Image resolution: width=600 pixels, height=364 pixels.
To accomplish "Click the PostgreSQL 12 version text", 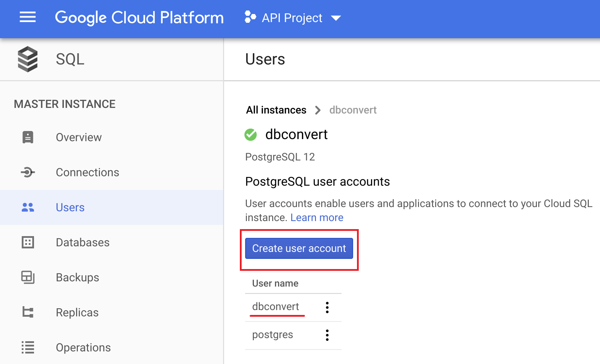I will coord(280,157).
